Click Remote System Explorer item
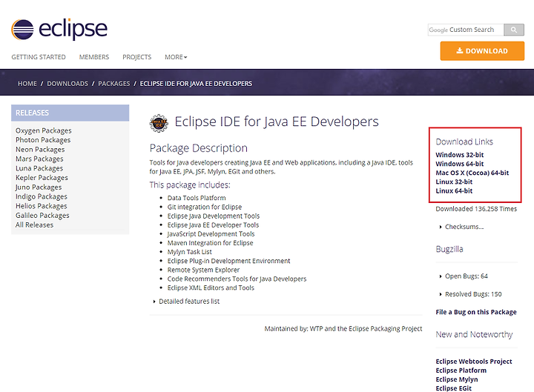534x392 pixels. point(203,270)
